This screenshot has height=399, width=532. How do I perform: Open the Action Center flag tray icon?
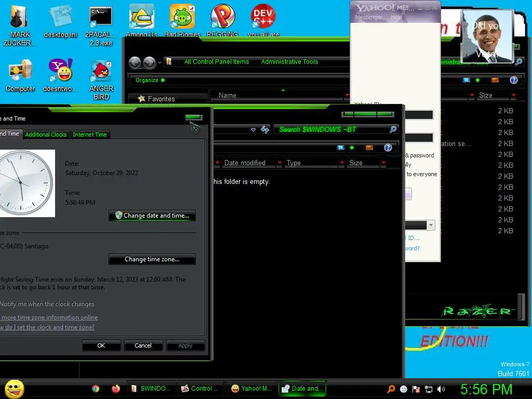click(416, 389)
